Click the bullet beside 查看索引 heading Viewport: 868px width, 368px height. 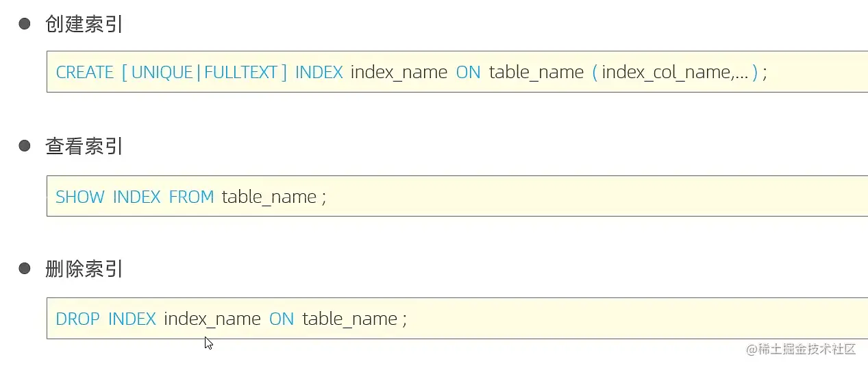point(25,146)
